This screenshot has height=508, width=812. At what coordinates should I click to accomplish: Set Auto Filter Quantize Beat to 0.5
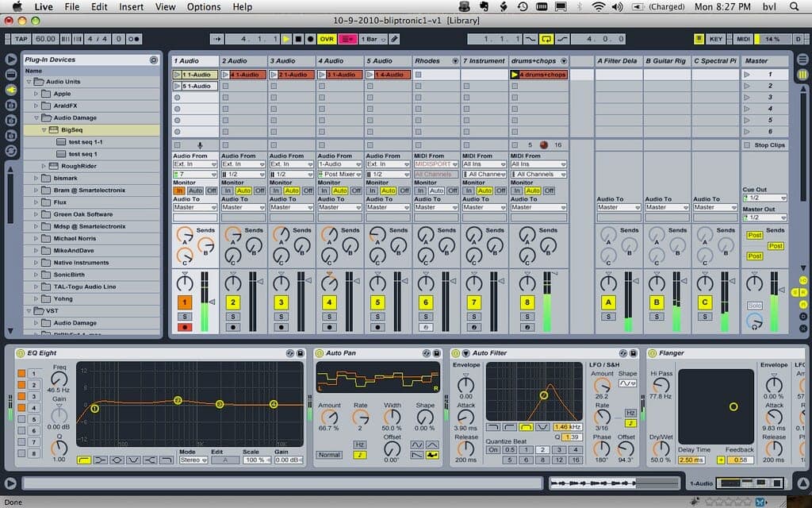(509, 450)
